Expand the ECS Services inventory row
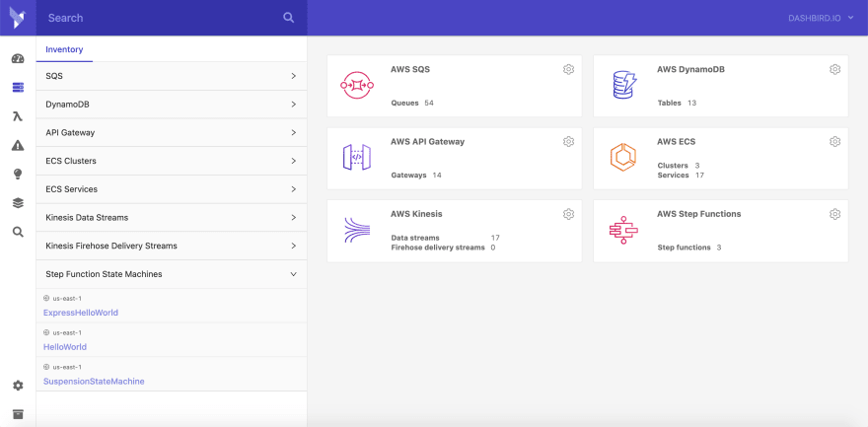This screenshot has width=868, height=427. 172,189
